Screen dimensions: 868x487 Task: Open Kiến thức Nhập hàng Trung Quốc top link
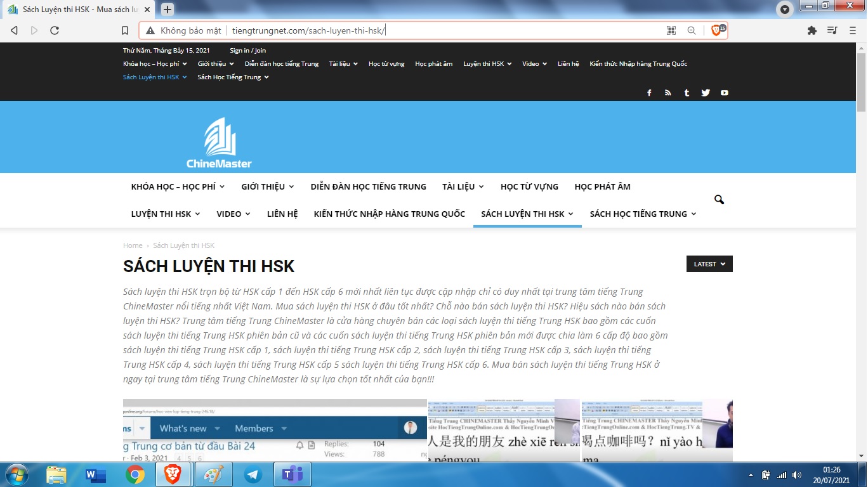[638, 63]
